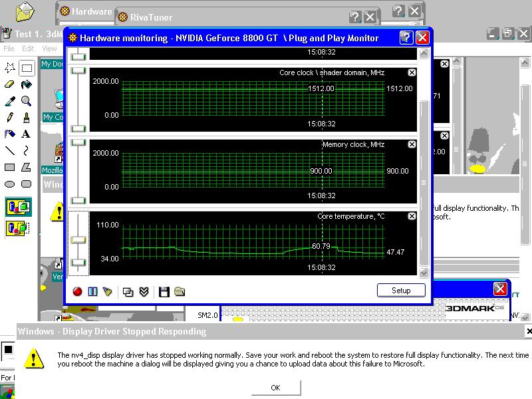Click the scroll down arrow in Hardware monitoring
Image resolution: width=532 pixels, height=399 pixels.
point(424,273)
